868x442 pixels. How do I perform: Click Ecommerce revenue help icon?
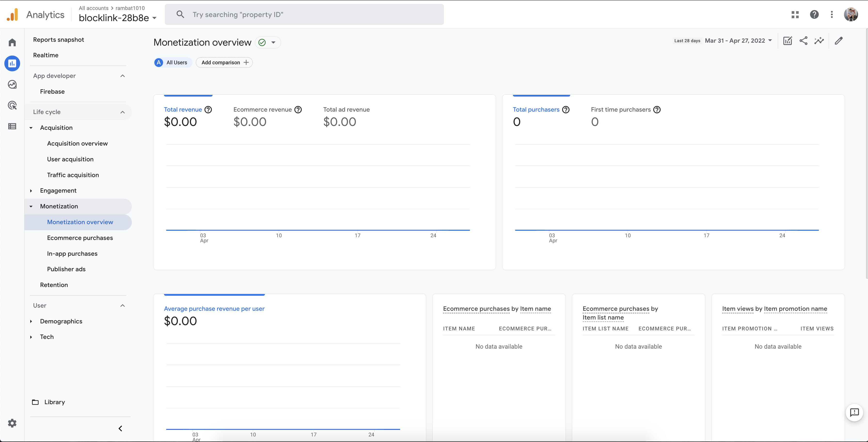(298, 110)
